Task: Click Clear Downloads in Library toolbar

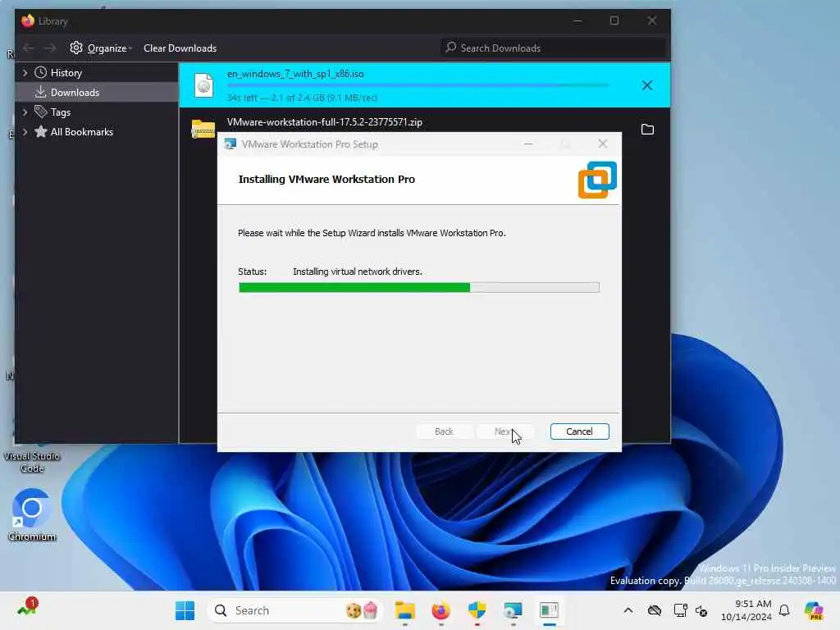Action: (x=180, y=48)
